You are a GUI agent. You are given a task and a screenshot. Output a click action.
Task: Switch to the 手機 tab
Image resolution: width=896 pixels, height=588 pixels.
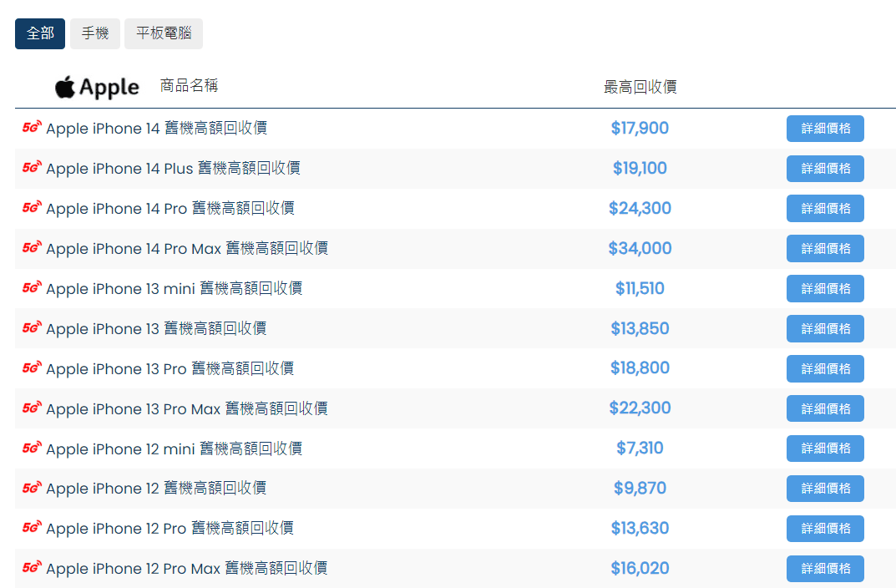click(95, 33)
